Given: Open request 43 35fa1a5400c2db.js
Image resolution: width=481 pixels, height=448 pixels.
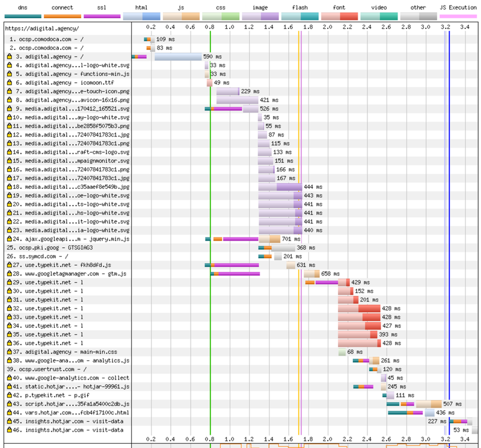Looking at the screenshot, I should (x=71, y=404).
